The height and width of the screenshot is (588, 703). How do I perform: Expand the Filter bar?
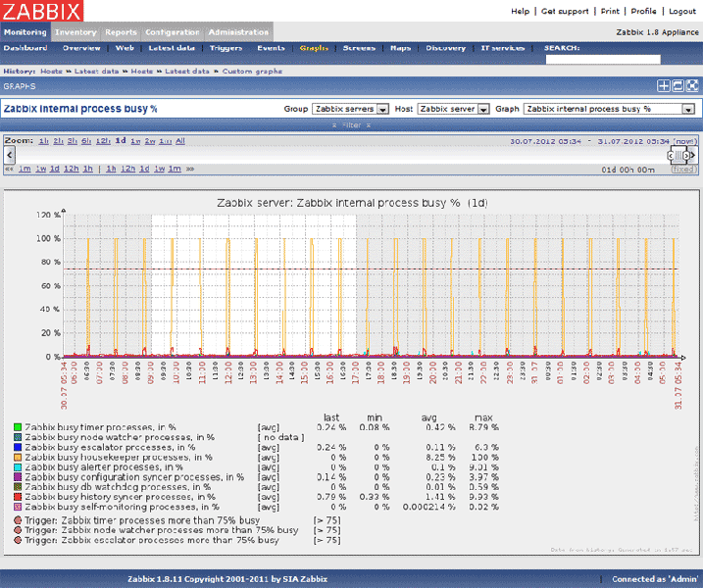pos(351,125)
